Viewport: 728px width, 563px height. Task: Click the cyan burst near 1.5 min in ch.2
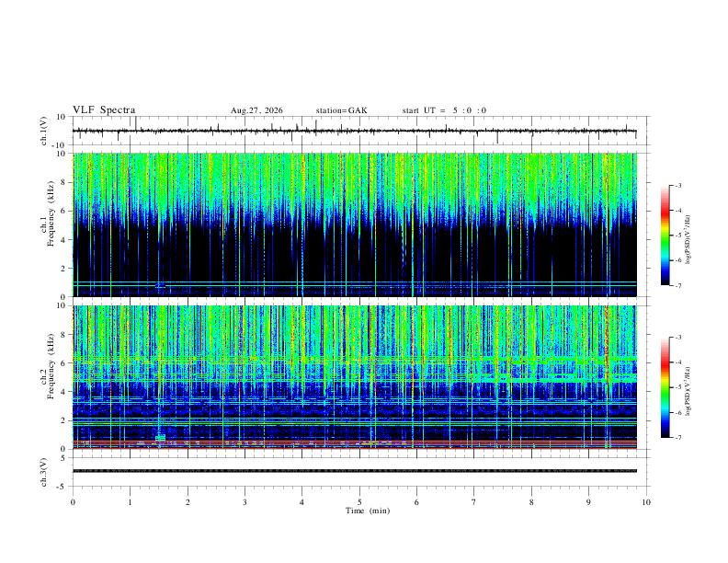(x=160, y=438)
